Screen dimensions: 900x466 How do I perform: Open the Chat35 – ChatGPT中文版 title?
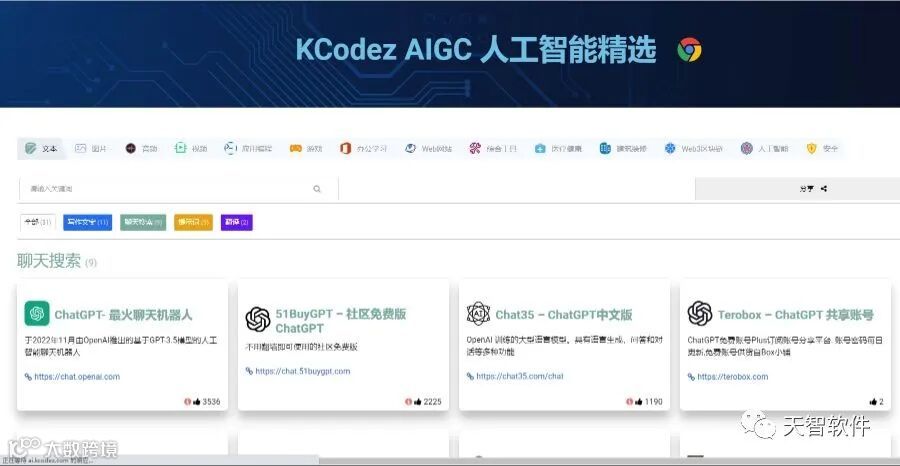click(564, 314)
